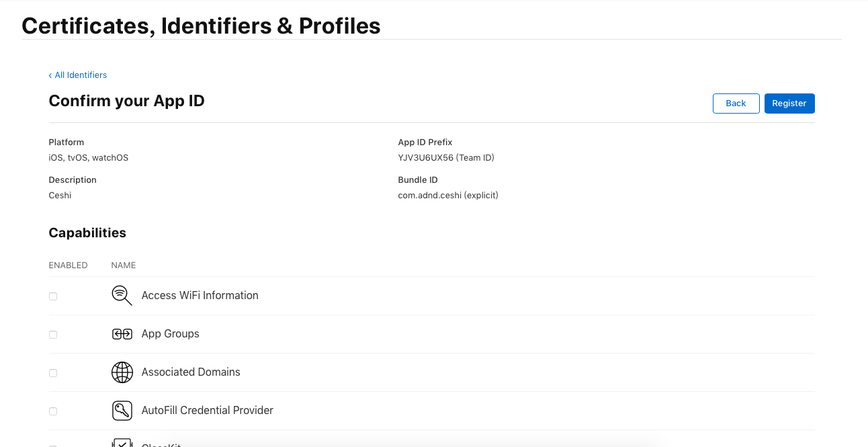The height and width of the screenshot is (447, 868).
Task: Click the AutoFill Credential Provider key icon
Action: (x=122, y=411)
